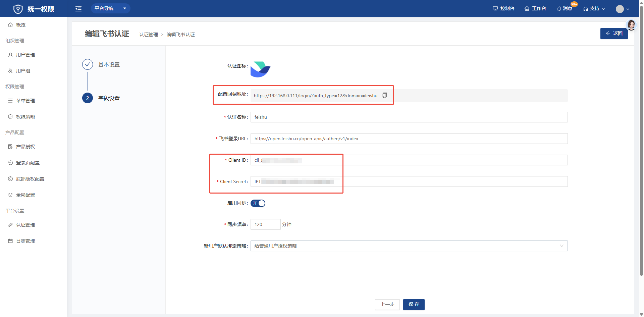Go to the workbench in top bar
This screenshot has width=644, height=317.
[535, 8]
